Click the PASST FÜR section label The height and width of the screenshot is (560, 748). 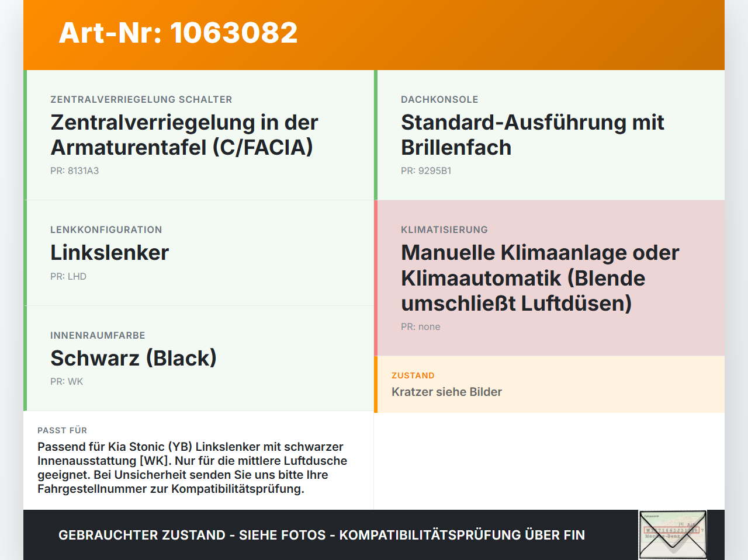[63, 430]
